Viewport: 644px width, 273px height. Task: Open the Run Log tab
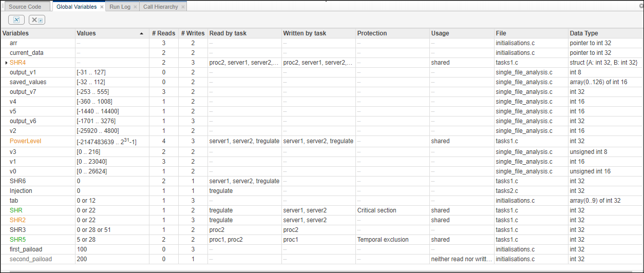pyautogui.click(x=120, y=7)
